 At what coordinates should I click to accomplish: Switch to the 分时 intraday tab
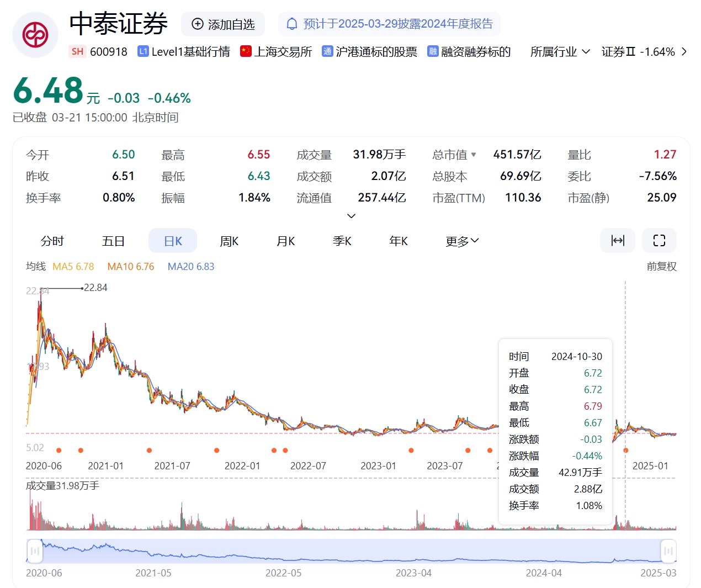pos(52,241)
